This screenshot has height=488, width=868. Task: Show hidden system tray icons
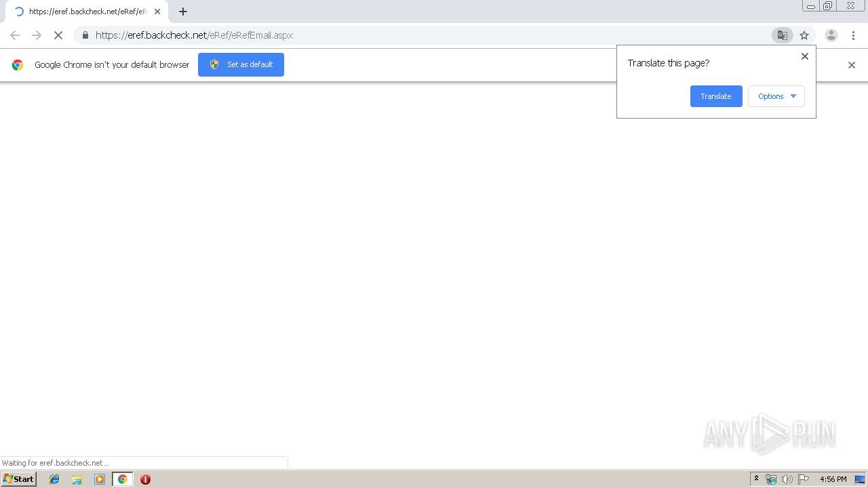(756, 479)
